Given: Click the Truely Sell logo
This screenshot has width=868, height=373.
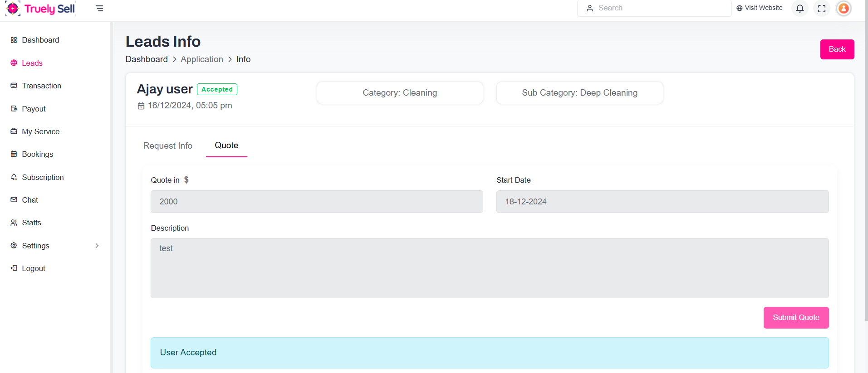Looking at the screenshot, I should click(40, 9).
